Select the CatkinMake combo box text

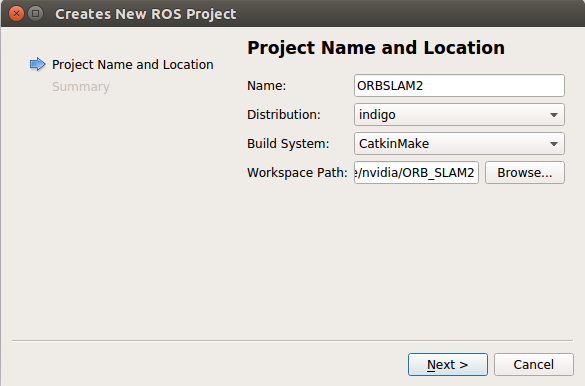[394, 144]
